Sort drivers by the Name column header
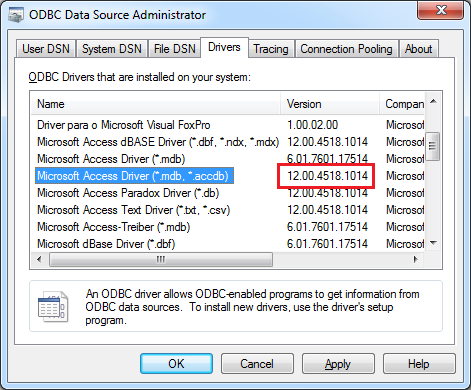The height and width of the screenshot is (390, 471). [155, 104]
